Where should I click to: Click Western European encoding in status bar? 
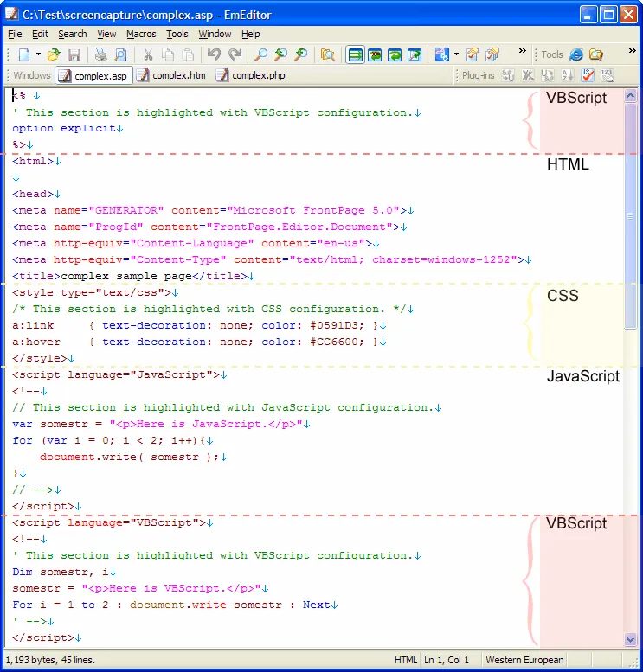click(x=524, y=660)
